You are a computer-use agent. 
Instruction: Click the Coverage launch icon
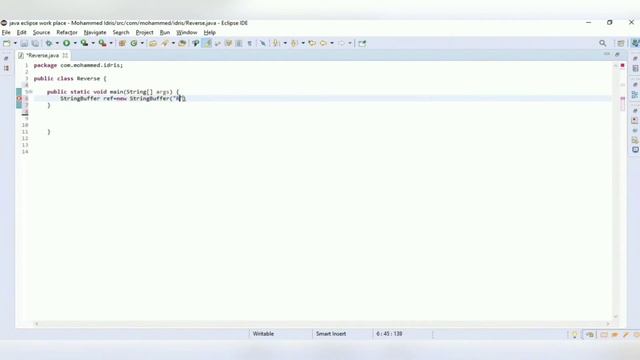(x=84, y=43)
